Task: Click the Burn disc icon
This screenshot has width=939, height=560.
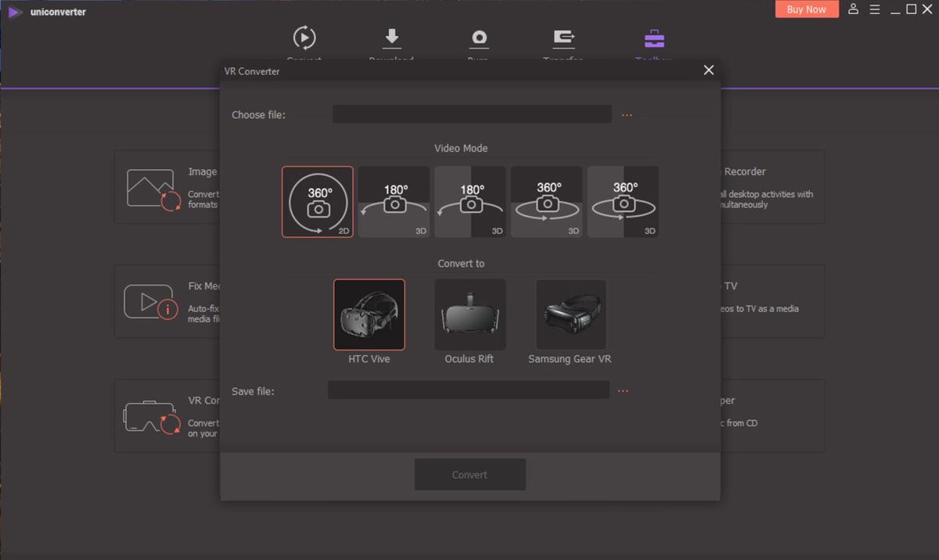Action: [x=479, y=38]
